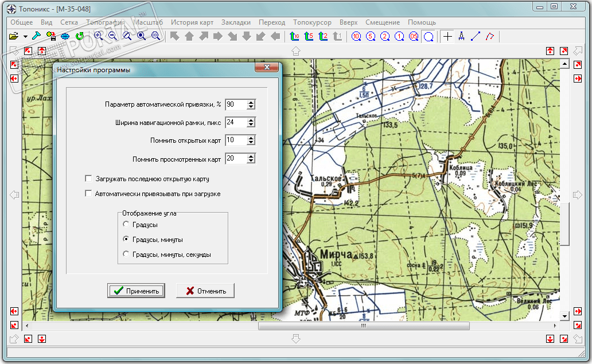
Task: Open dropdown arrow next to open folder icon
Action: coord(26,37)
